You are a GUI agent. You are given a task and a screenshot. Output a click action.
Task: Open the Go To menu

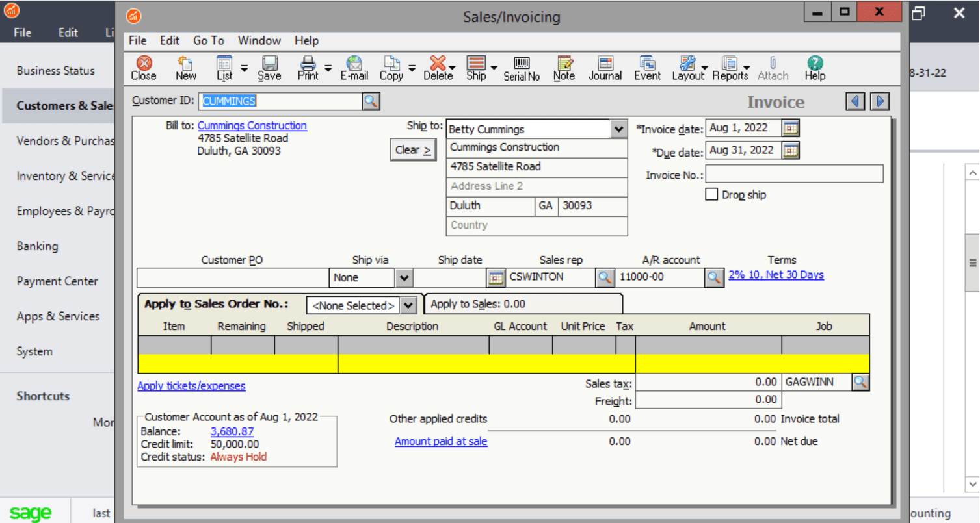[x=209, y=40]
